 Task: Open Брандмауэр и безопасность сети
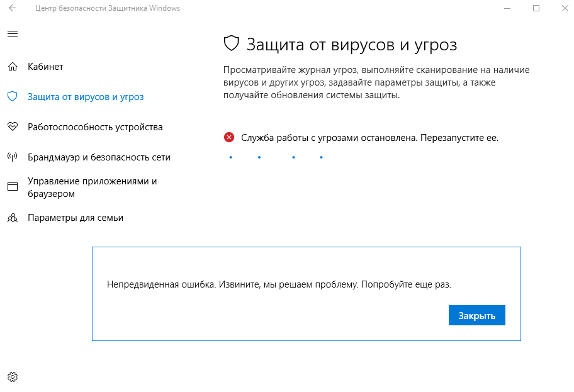point(99,157)
